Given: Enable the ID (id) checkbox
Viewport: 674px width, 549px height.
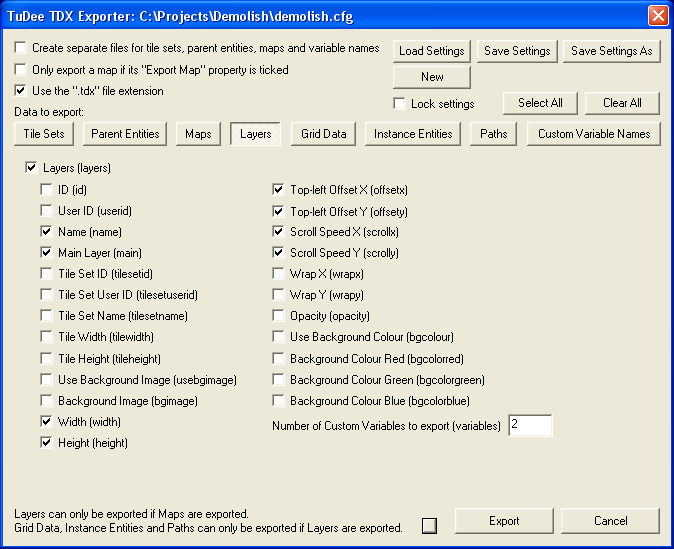Looking at the screenshot, I should (x=46, y=189).
